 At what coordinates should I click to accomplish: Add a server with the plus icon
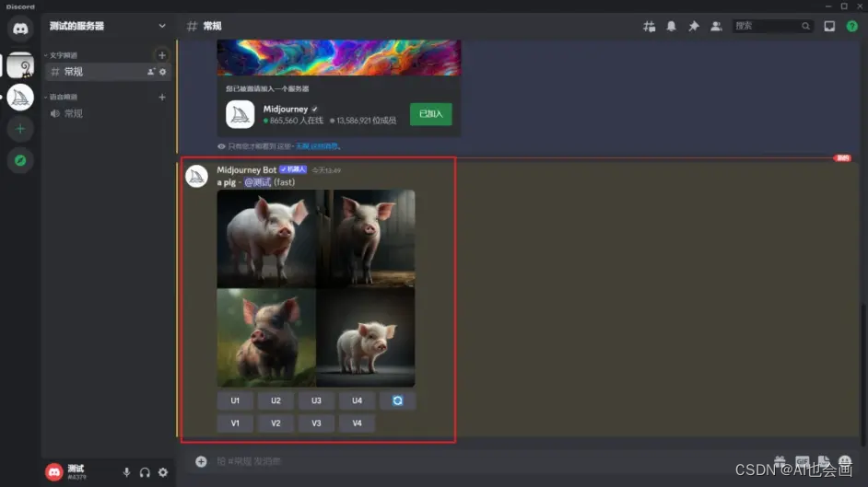[x=20, y=129]
